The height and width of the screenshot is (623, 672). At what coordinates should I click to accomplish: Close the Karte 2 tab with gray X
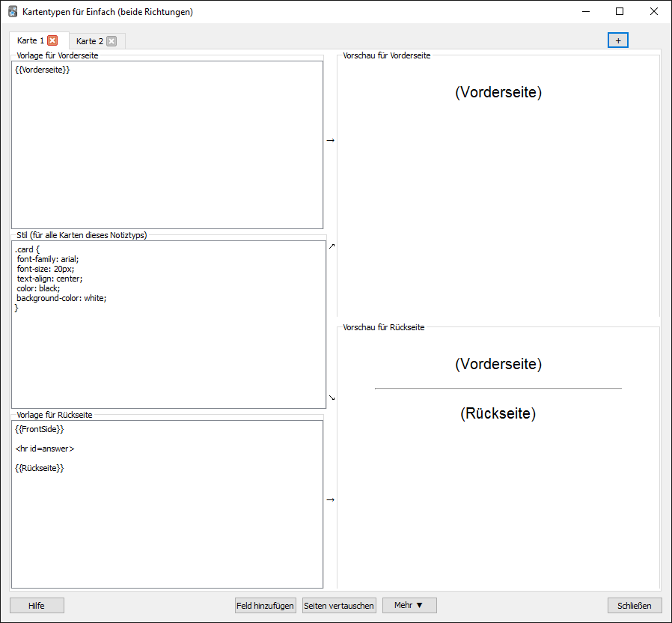point(112,41)
